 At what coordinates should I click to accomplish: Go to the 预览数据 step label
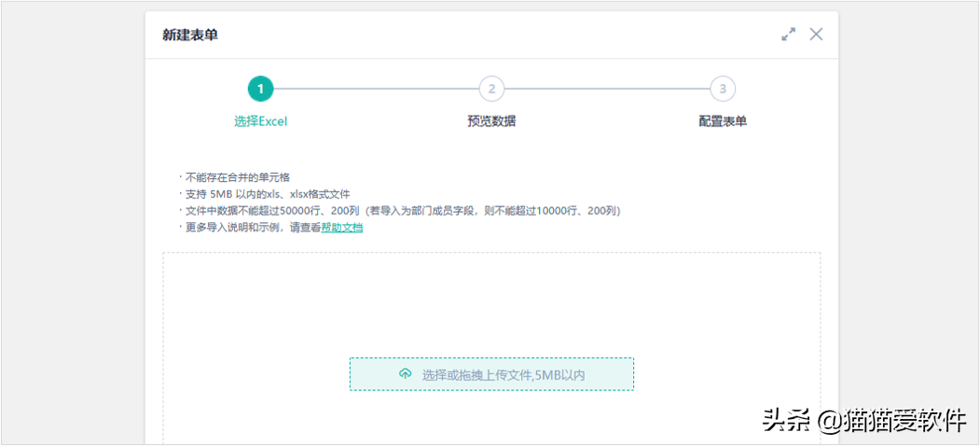[491, 120]
